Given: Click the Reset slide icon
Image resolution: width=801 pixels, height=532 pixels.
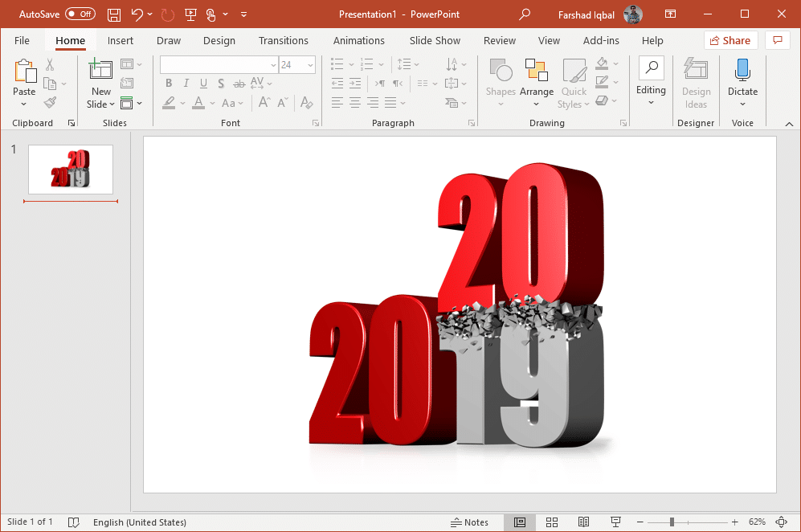Looking at the screenshot, I should pyautogui.click(x=127, y=83).
